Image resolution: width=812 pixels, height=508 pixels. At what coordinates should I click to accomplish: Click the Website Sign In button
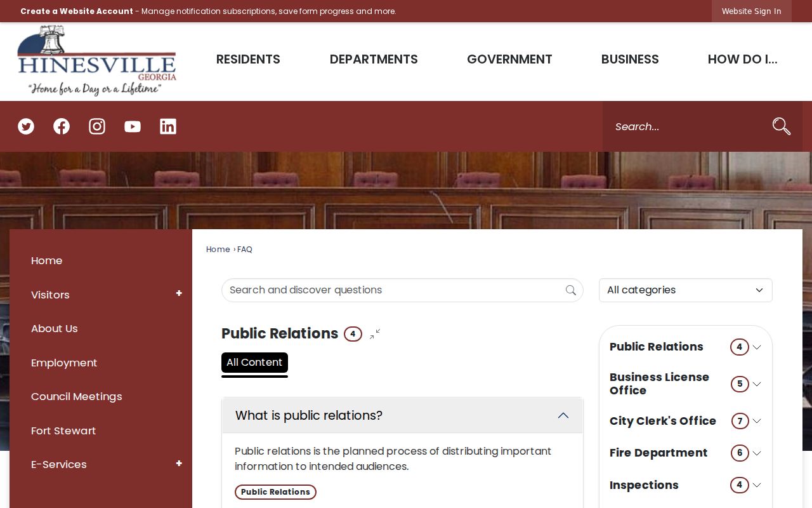pos(752,11)
